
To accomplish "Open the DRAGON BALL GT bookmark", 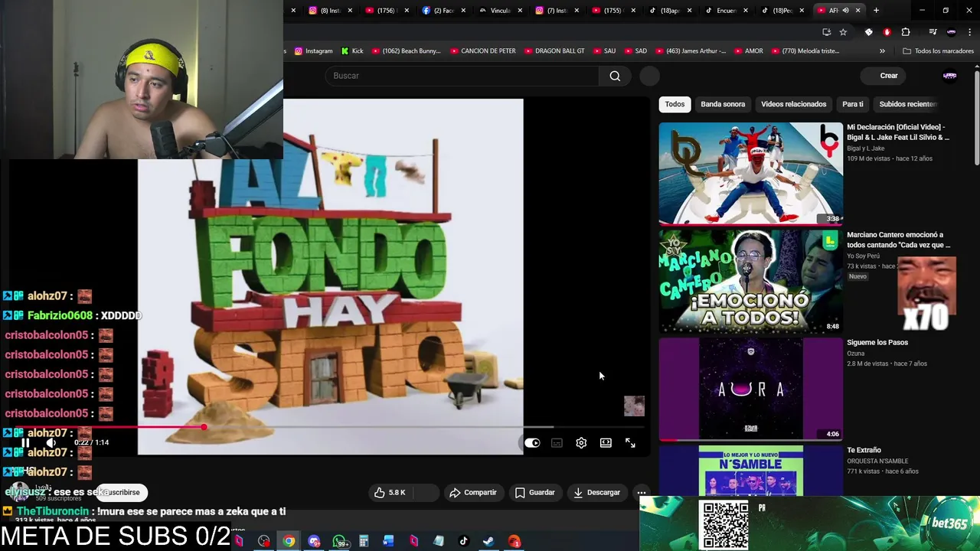I will pyautogui.click(x=554, y=51).
